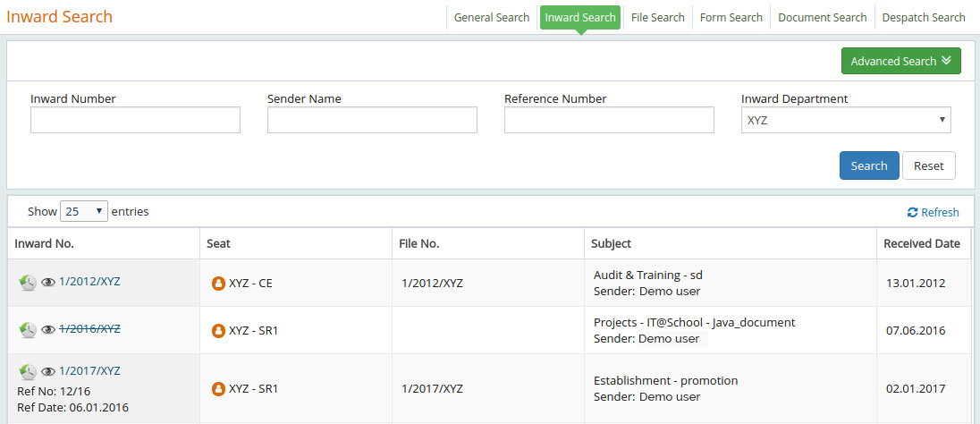
Task: Expand the Advanced Search panel
Action: [x=900, y=61]
